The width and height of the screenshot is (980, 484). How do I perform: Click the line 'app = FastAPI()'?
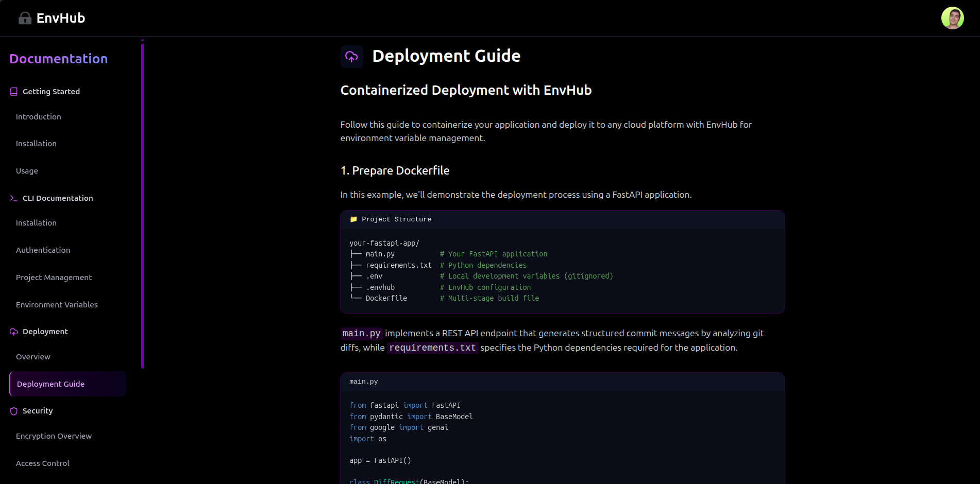click(x=380, y=460)
